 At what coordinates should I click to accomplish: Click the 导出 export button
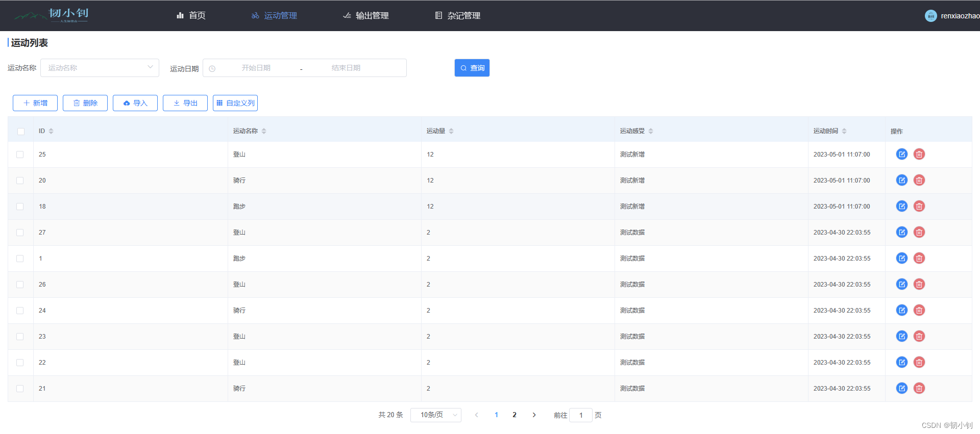tap(185, 103)
